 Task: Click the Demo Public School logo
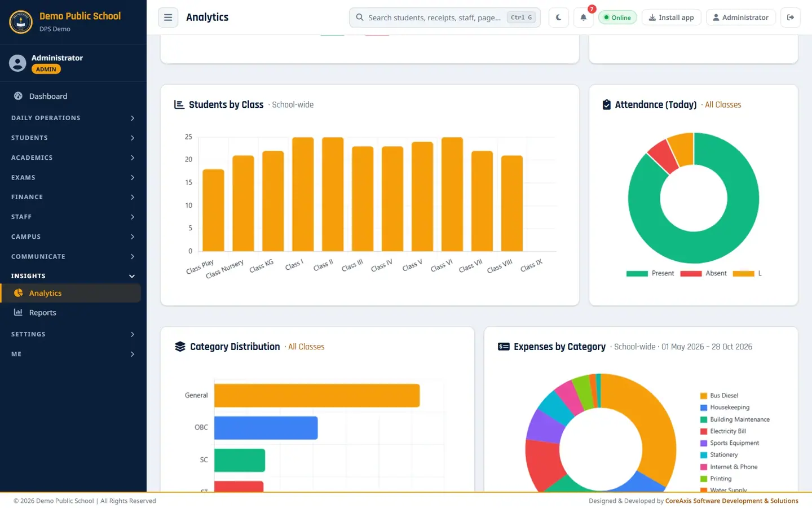pyautogui.click(x=21, y=22)
